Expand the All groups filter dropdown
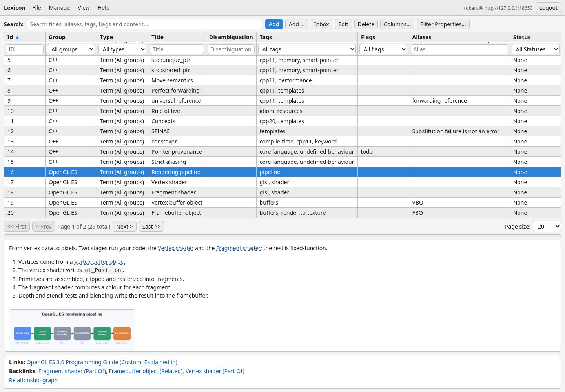The image size is (565, 392). [71, 49]
